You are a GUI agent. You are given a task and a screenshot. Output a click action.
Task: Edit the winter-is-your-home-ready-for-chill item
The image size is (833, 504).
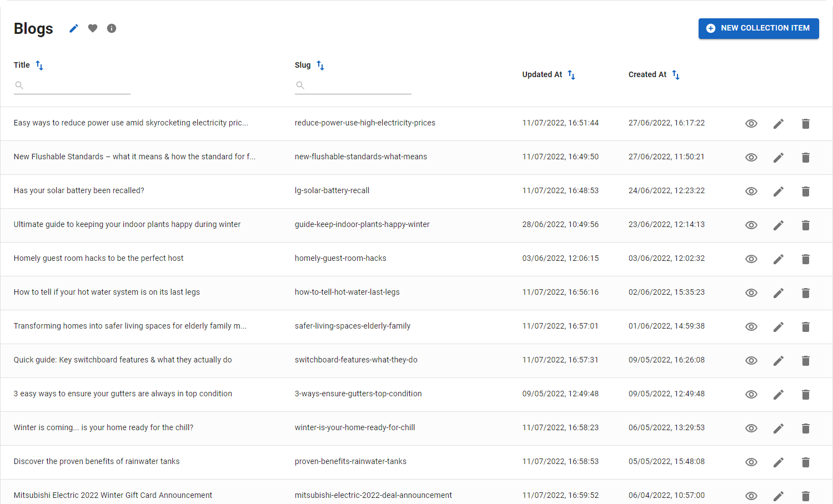pos(779,428)
